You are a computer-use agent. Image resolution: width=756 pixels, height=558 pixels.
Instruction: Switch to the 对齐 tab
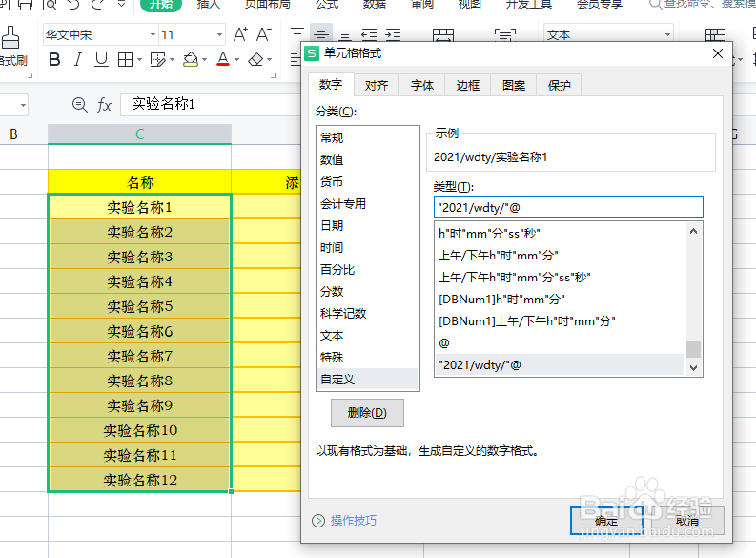(x=377, y=85)
